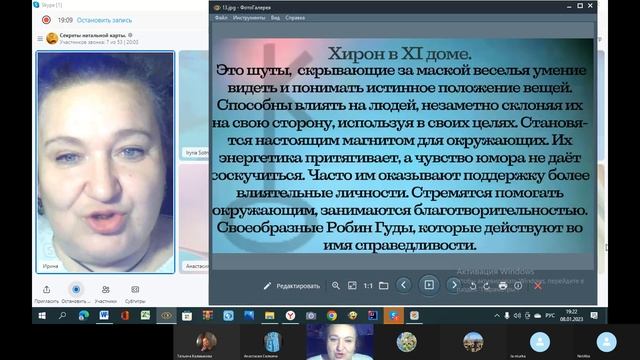
Task: Print the image with the printer icon
Action: tap(502, 286)
